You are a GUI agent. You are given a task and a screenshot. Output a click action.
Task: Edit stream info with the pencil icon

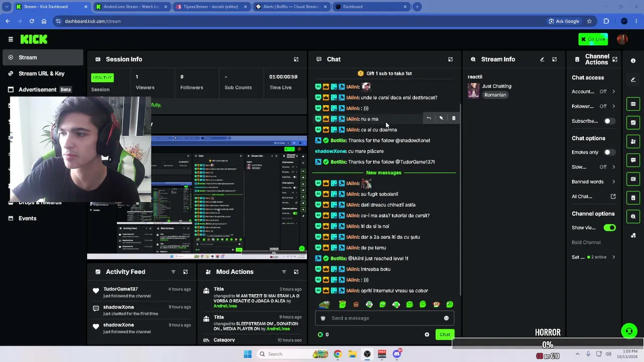pos(542,59)
